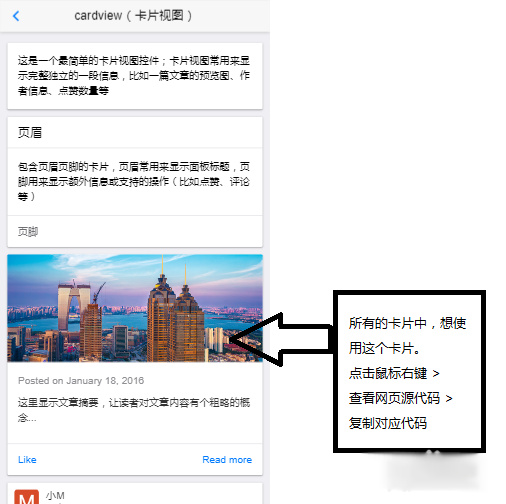Click the article summary text 这里显示文章摘要
The height and width of the screenshot is (504, 506).
coord(134,410)
